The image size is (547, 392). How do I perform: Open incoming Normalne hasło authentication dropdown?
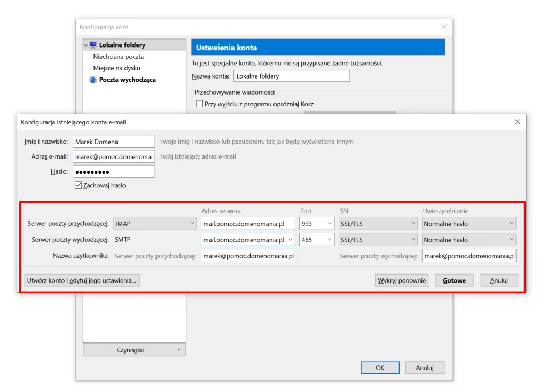469,224
